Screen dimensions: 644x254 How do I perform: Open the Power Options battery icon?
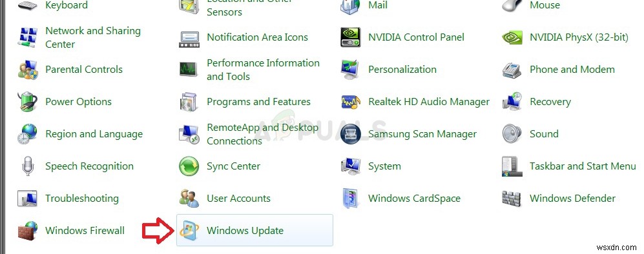(x=28, y=102)
